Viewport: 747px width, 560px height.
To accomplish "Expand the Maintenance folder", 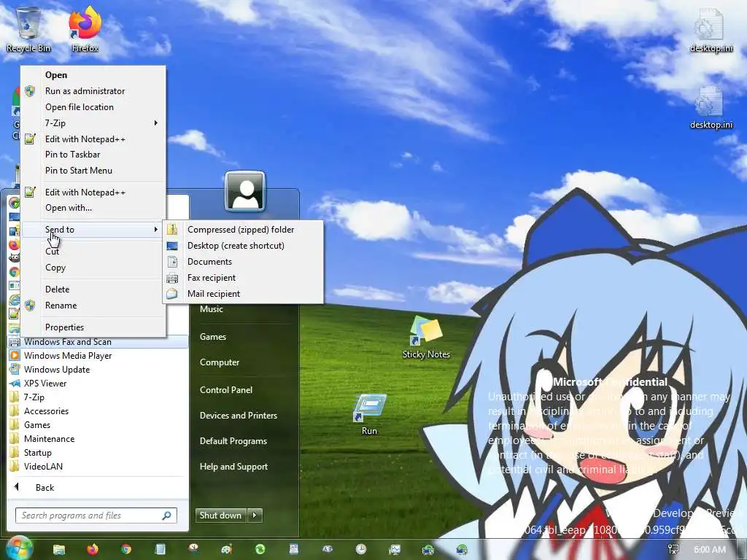I will [x=98, y=438].
